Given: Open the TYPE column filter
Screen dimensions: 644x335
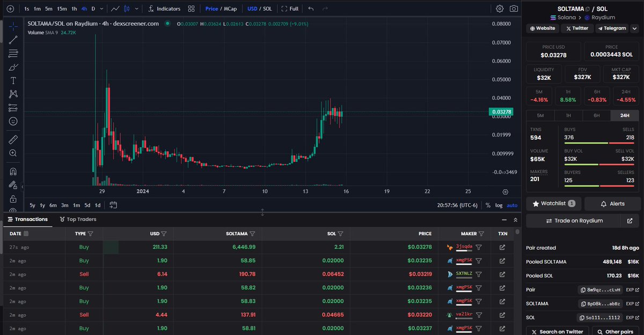Looking at the screenshot, I should 90,234.
